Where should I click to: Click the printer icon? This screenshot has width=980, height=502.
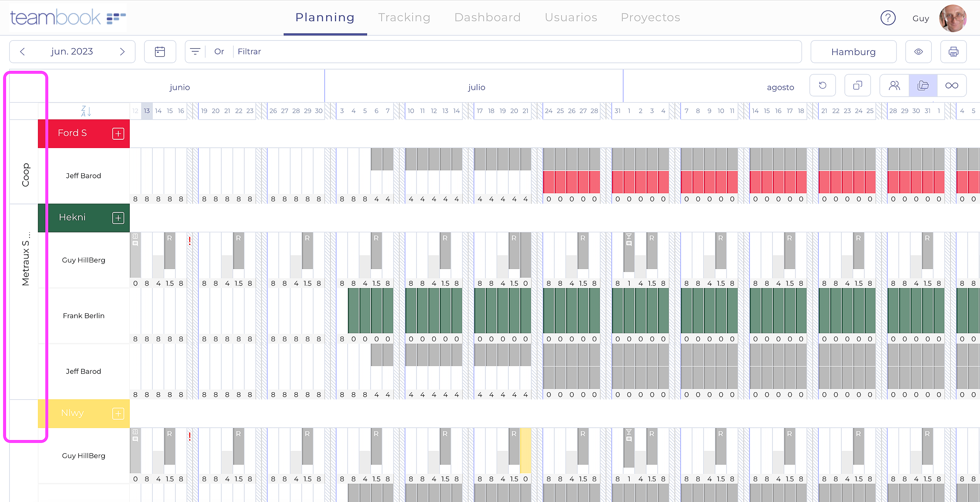(953, 52)
